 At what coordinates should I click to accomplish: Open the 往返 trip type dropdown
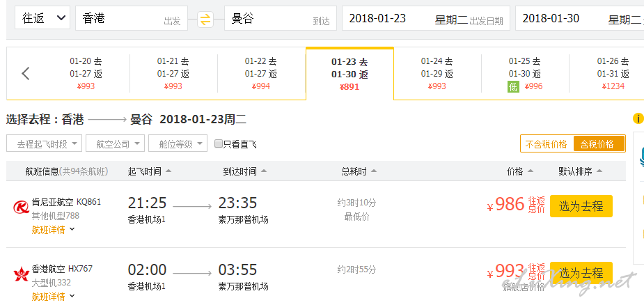(x=42, y=18)
